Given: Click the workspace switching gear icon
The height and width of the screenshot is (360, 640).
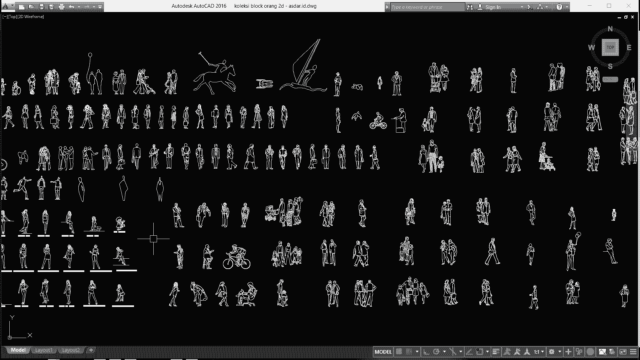Looking at the screenshot, I should 551,351.
